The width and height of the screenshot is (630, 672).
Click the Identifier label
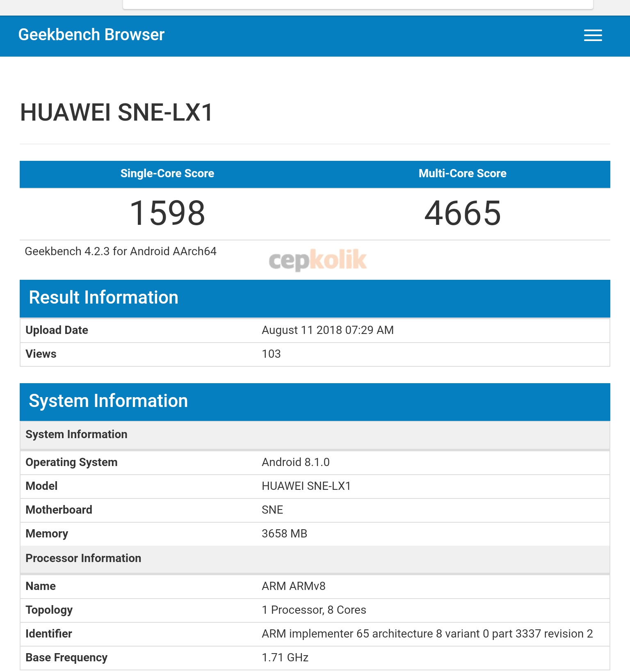click(49, 634)
